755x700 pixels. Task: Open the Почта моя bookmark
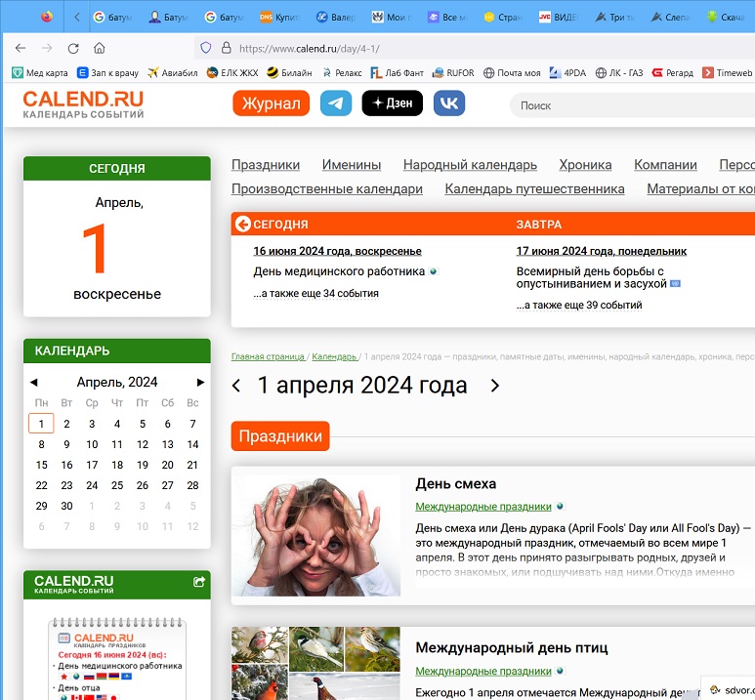click(512, 72)
